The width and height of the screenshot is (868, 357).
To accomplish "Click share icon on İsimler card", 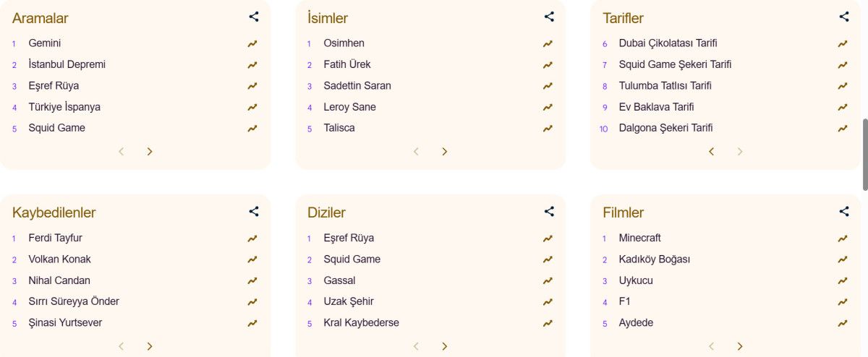I will click(x=549, y=17).
